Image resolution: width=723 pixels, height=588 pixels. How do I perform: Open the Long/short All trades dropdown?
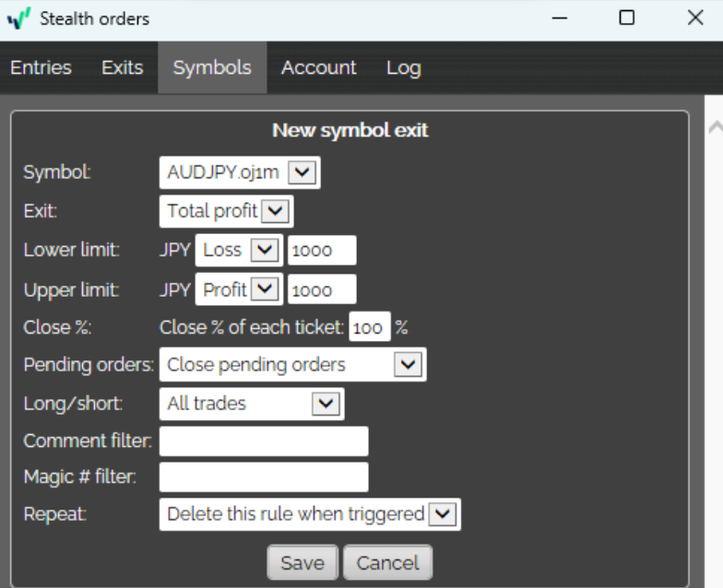[252, 404]
